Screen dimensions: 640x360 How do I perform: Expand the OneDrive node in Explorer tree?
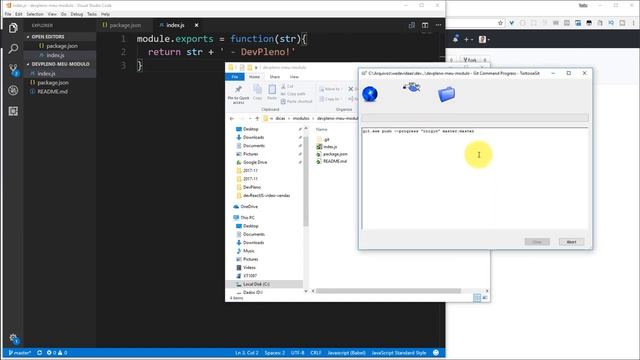pos(246,207)
